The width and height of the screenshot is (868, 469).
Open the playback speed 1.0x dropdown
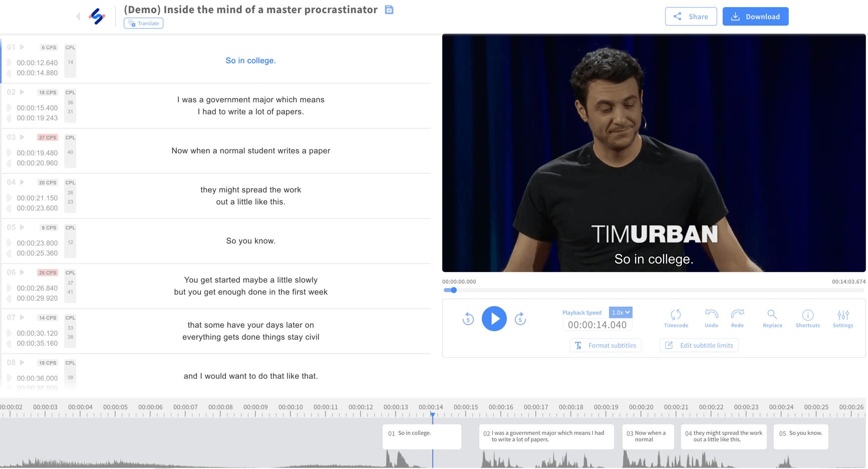pyautogui.click(x=620, y=312)
